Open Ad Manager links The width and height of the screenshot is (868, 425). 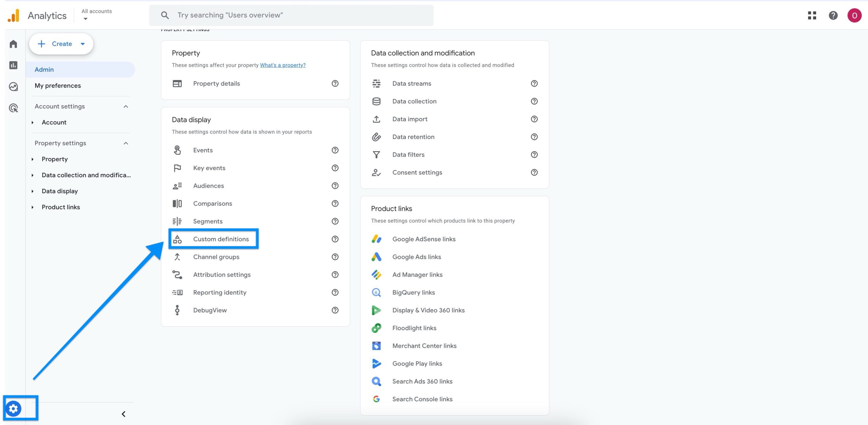point(417,275)
